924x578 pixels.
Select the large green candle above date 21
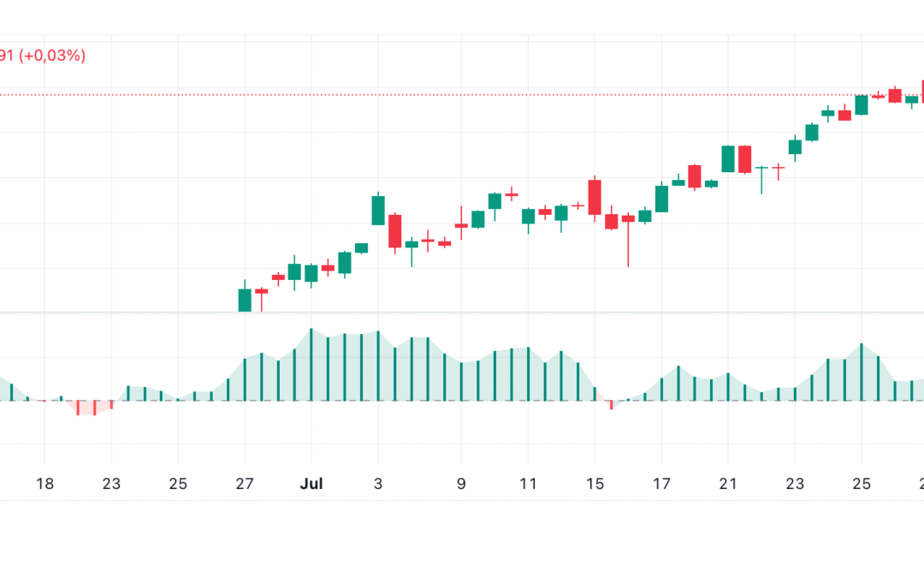point(728,158)
